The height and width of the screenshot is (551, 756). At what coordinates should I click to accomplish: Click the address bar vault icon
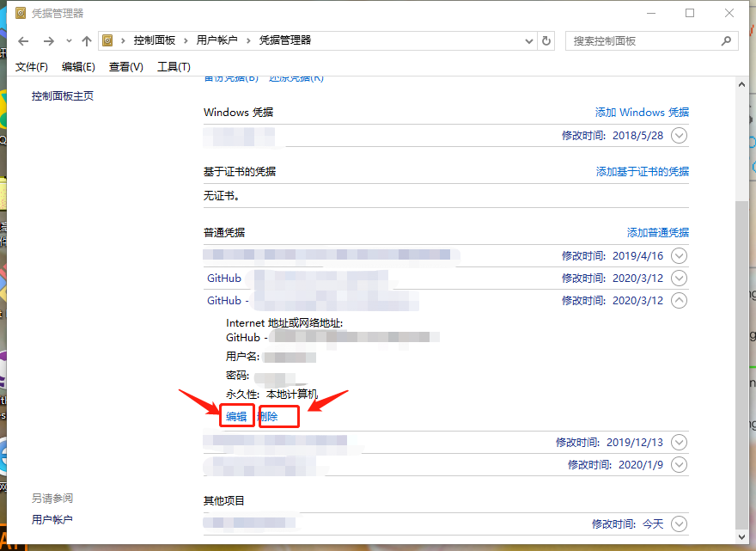(x=108, y=40)
